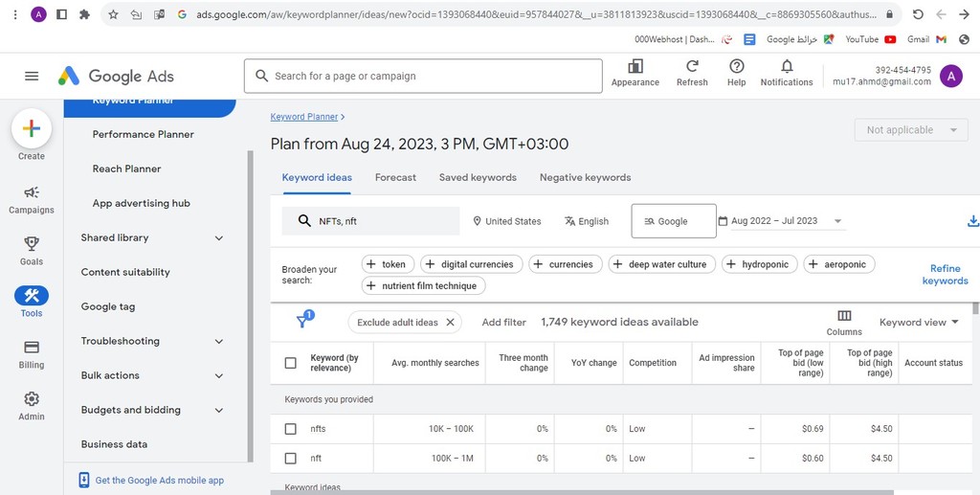Open the account avatar in Google Ads header
Viewport: 980px width, 495px height.
(x=950, y=77)
